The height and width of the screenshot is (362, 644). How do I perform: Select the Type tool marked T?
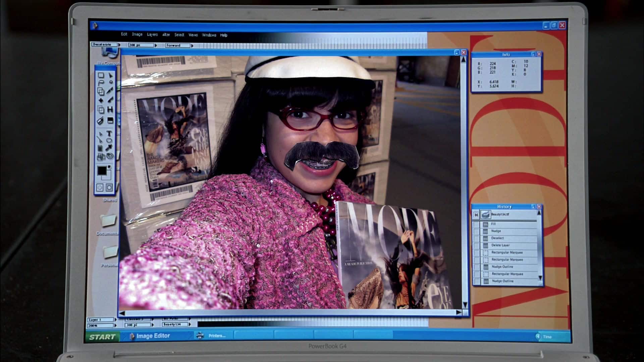coord(109,133)
